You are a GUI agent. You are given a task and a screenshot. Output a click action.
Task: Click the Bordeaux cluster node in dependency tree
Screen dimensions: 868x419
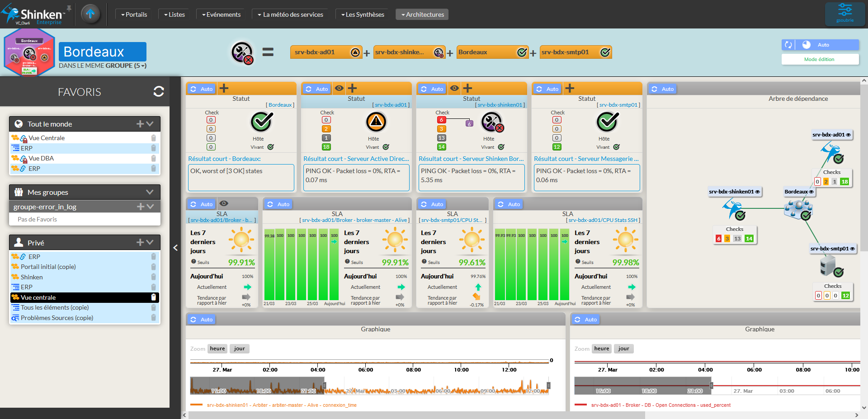[799, 210]
